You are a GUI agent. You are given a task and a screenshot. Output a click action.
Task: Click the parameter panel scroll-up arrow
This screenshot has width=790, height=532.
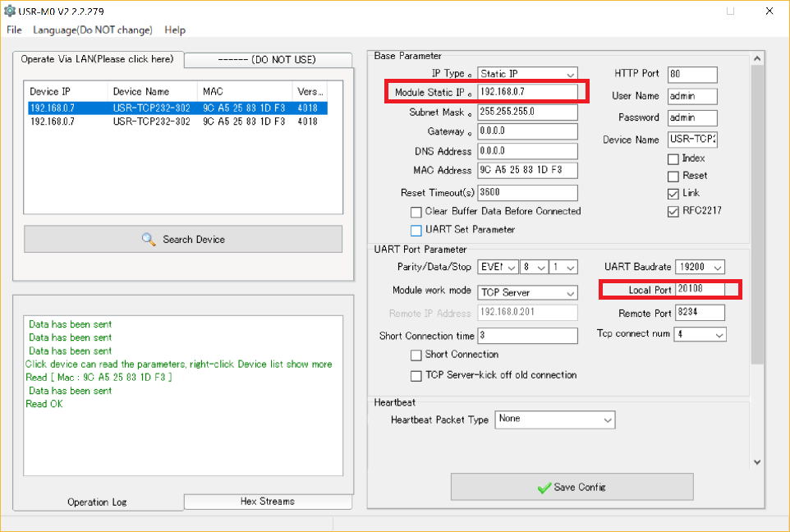click(x=757, y=59)
